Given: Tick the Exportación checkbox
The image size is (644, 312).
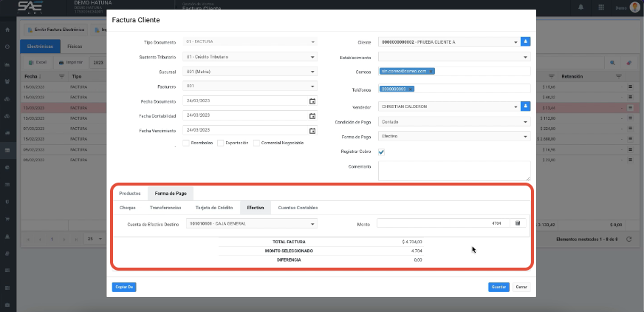Looking at the screenshot, I should pos(221,143).
